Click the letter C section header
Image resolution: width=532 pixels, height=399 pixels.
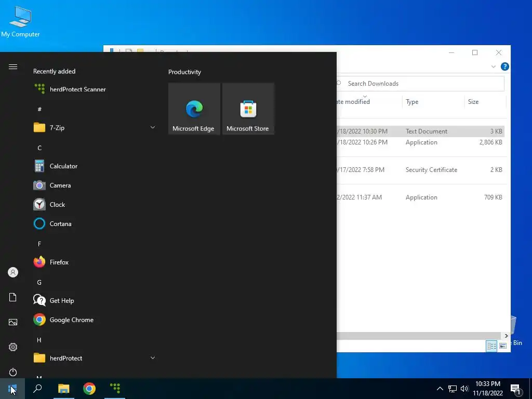(x=39, y=148)
